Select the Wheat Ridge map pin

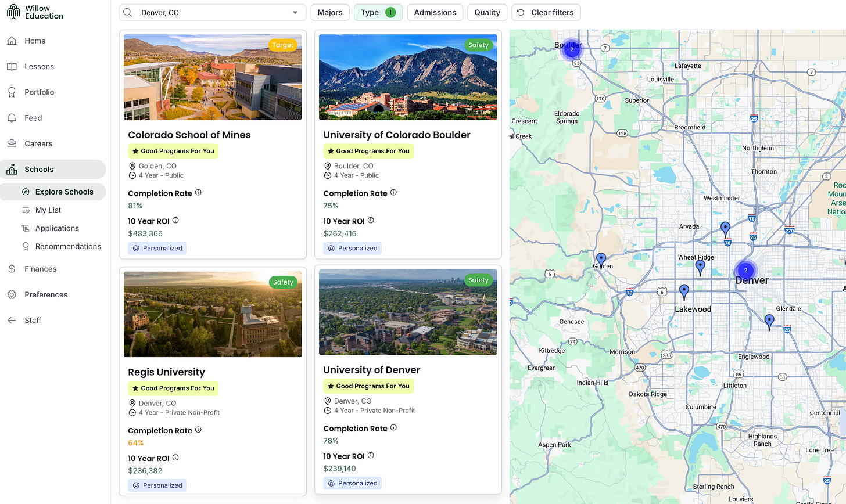point(700,267)
